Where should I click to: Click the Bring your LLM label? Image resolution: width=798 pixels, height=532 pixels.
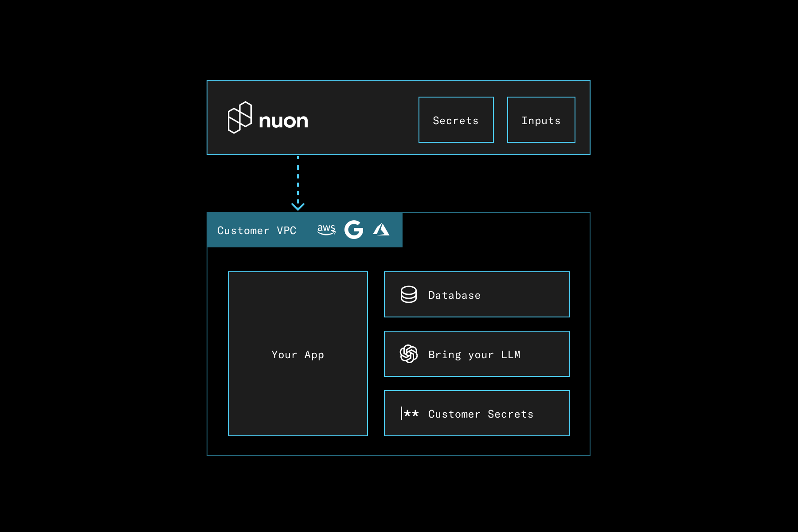(474, 355)
